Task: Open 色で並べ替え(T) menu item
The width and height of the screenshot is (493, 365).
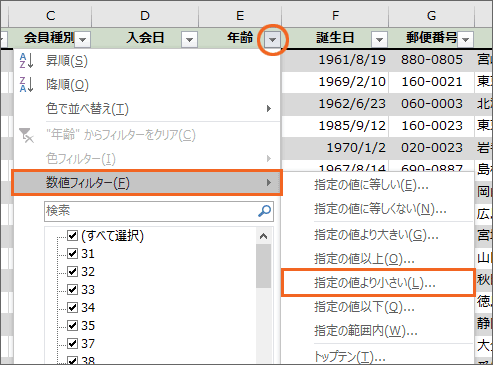Action: [x=147, y=109]
